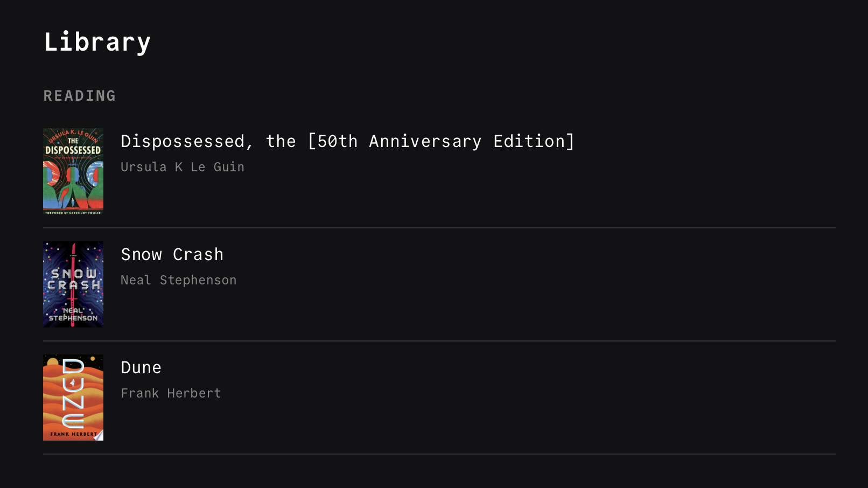Open The Dispossessed book cover thumbnail
868x488 pixels.
tap(73, 171)
